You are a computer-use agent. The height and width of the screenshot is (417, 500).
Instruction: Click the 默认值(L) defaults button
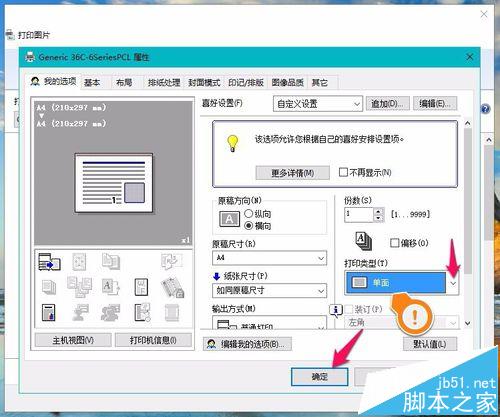pos(430,344)
